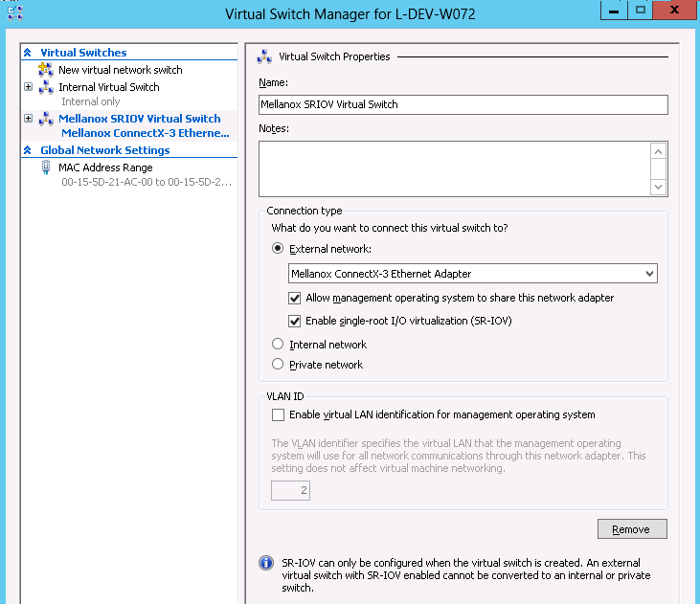Click the Internal Virtual Switch icon

click(x=45, y=87)
